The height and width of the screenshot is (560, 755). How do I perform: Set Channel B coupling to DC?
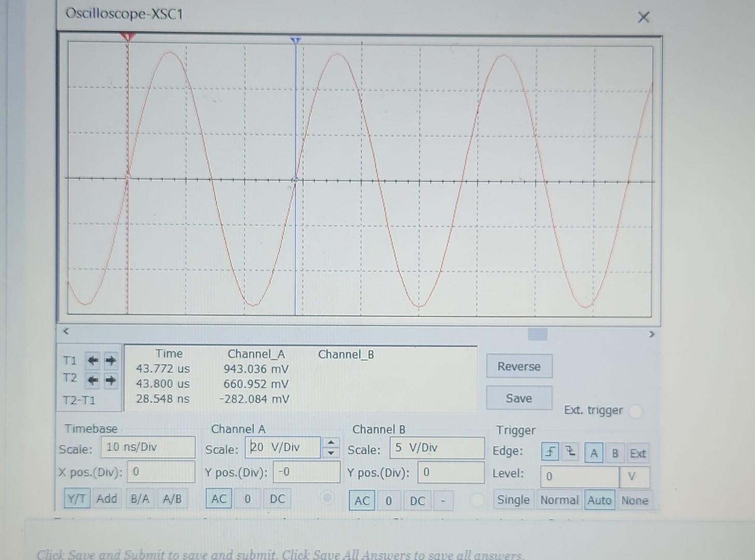pos(416,500)
